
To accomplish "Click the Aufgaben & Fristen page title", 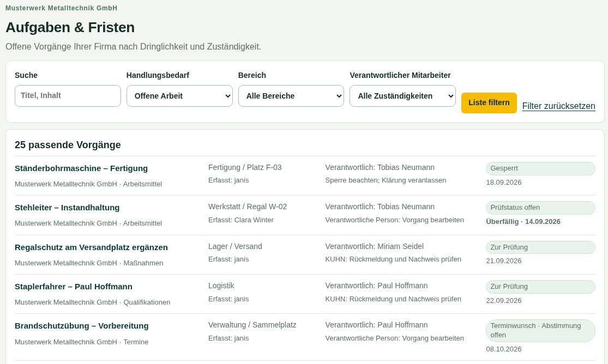I will (70, 28).
